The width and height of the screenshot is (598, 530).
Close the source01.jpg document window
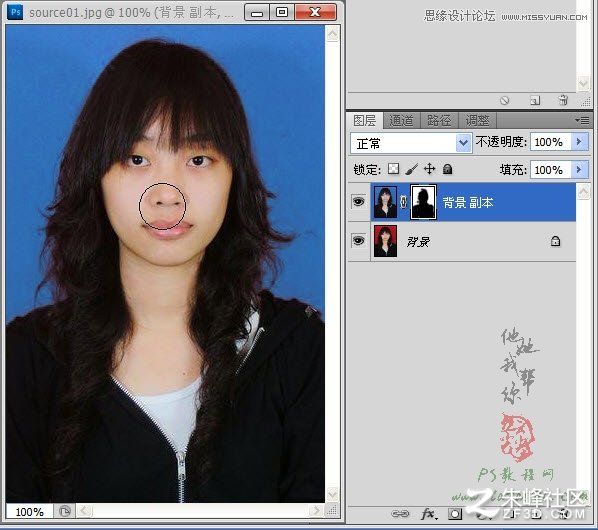(315, 13)
